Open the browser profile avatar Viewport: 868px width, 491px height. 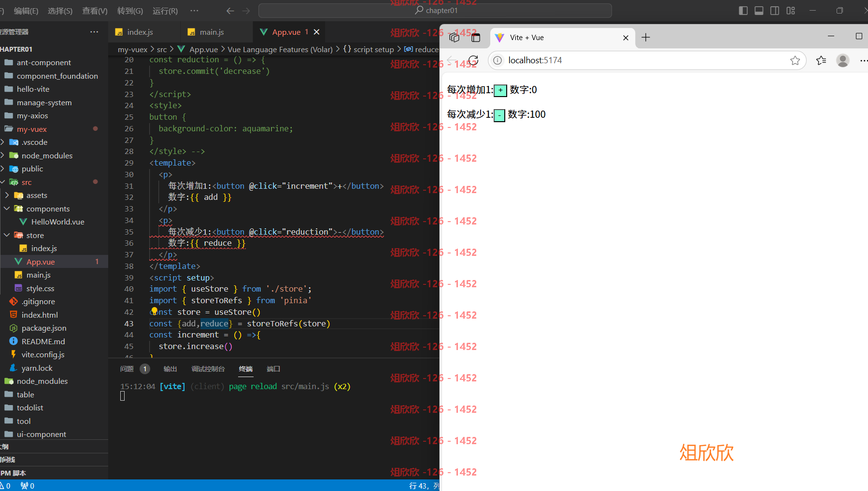click(x=843, y=60)
